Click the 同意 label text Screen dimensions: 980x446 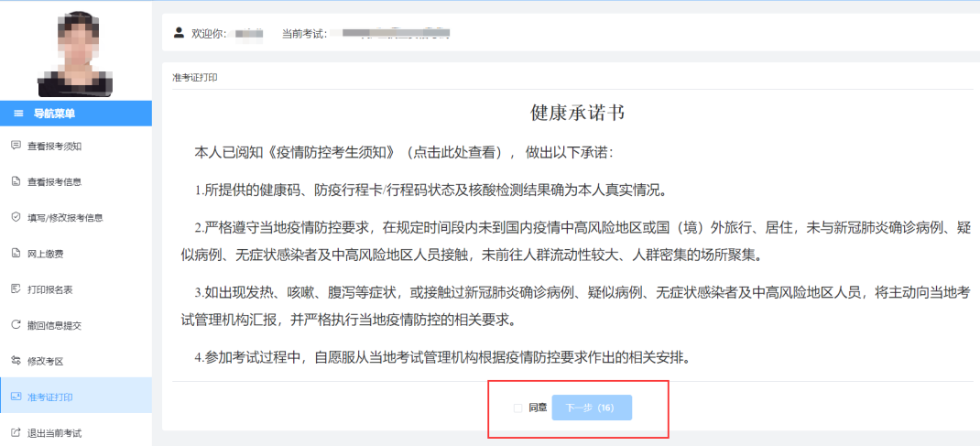(x=538, y=408)
